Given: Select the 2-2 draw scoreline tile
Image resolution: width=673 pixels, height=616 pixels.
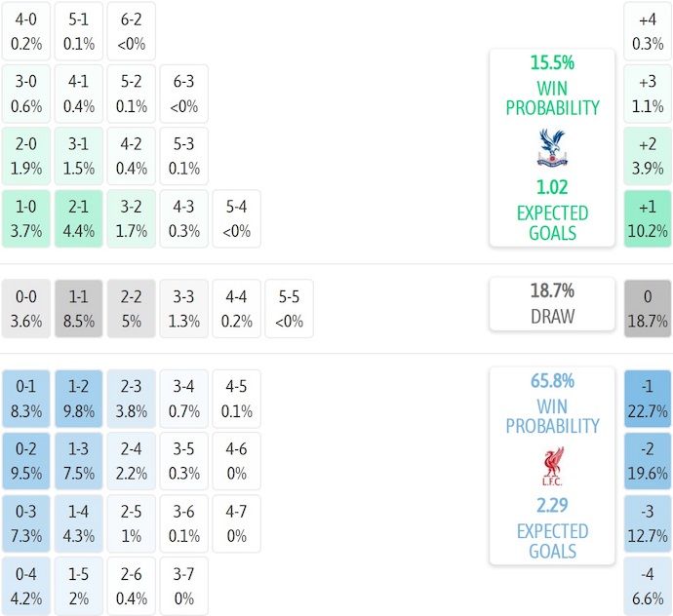Looking at the screenshot, I should click(132, 307).
